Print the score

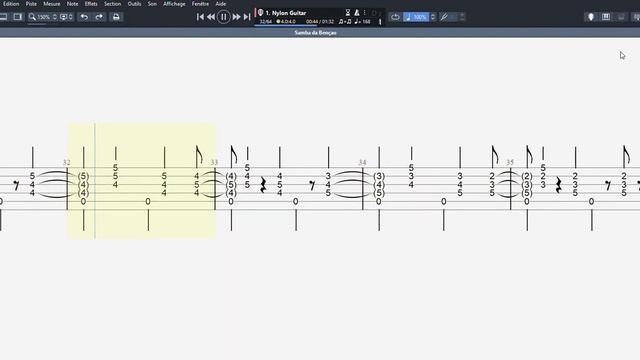[116, 17]
